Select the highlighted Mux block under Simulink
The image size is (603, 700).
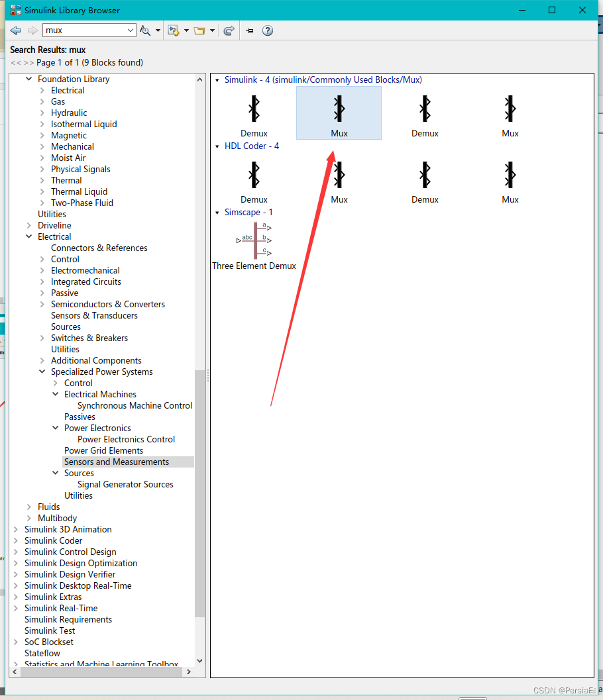[x=339, y=113]
